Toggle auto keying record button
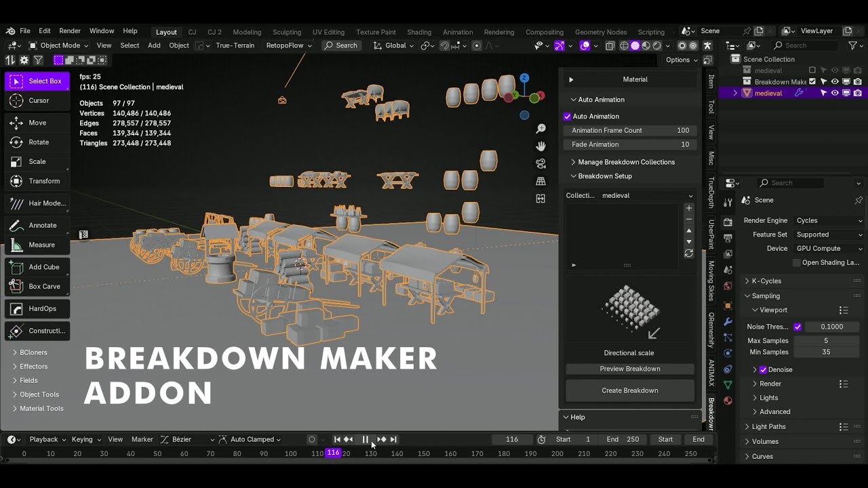The height and width of the screenshot is (488, 868). point(312,439)
